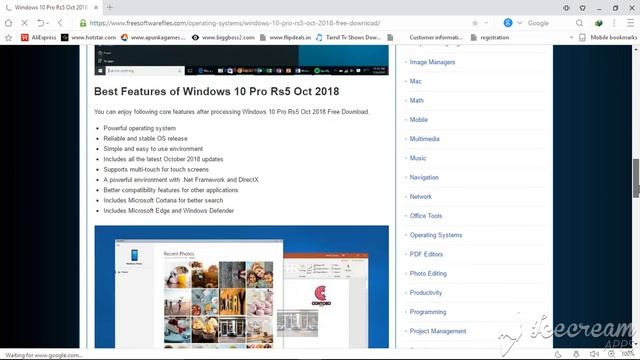
Task: Click the zoom magnifier in status bar
Action: click(611, 354)
